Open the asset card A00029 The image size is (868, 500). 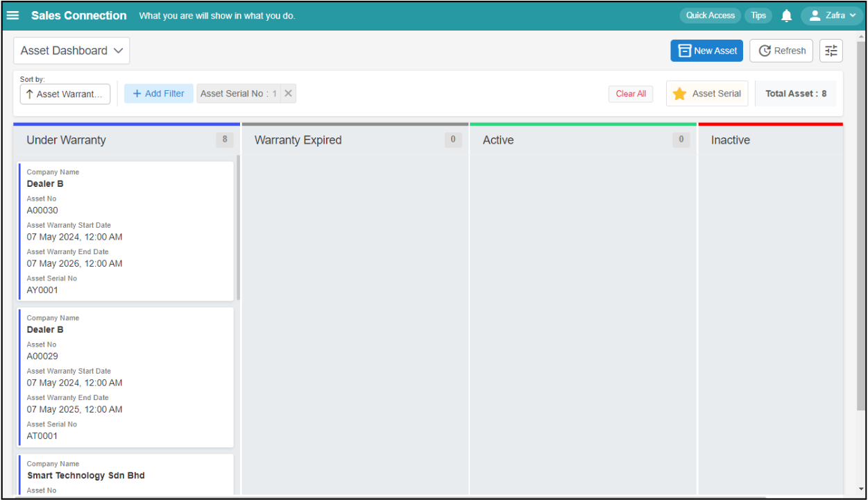[126, 377]
